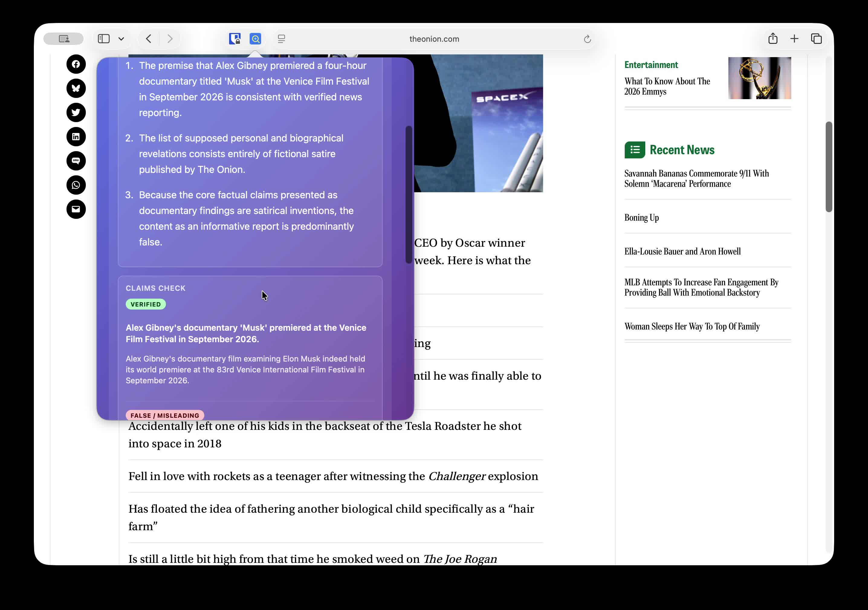Click the VERIFIED badge
The width and height of the screenshot is (868, 610).
click(x=146, y=304)
